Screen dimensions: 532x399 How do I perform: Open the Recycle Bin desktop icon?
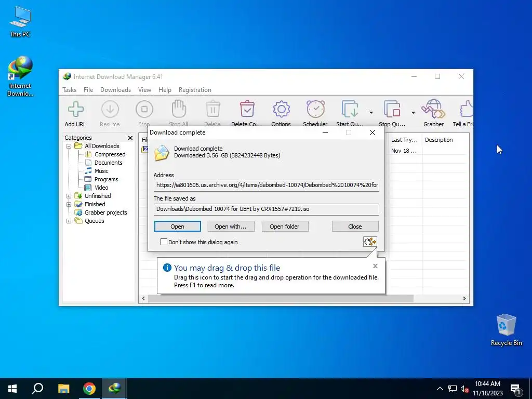pos(506,329)
